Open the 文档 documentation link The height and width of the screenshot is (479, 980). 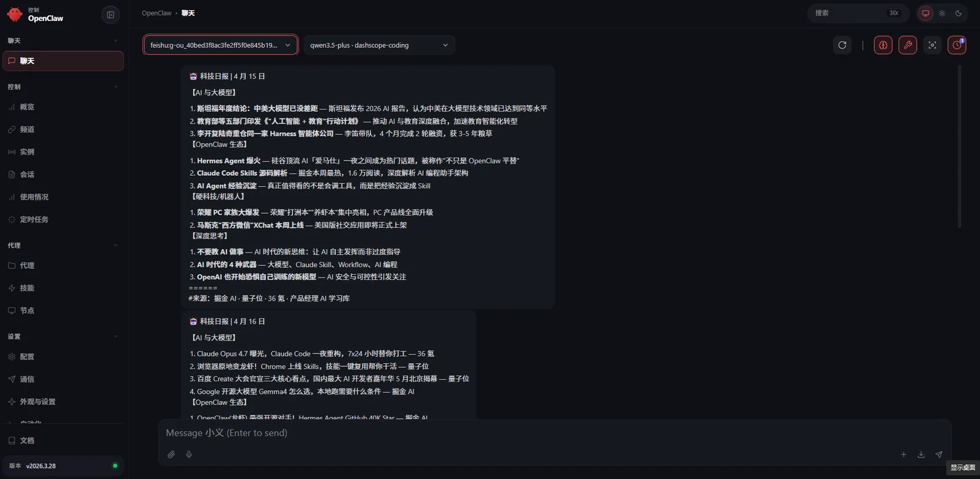[x=63, y=440]
